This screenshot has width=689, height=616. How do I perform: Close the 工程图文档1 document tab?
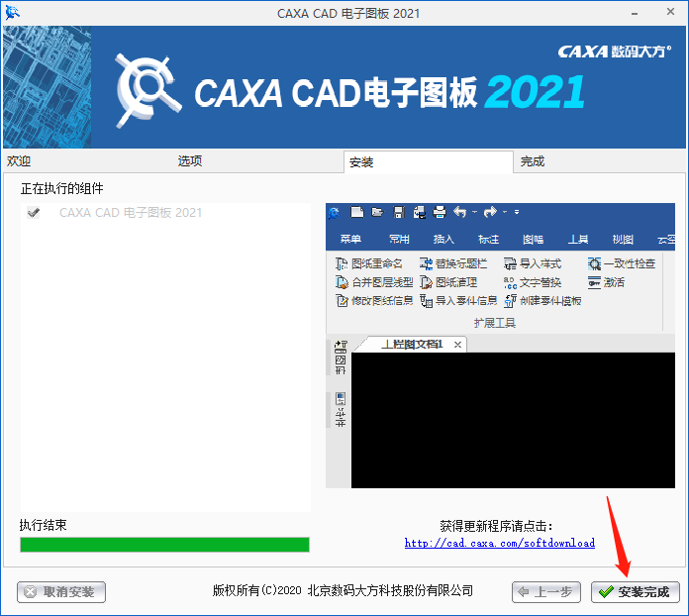(457, 345)
